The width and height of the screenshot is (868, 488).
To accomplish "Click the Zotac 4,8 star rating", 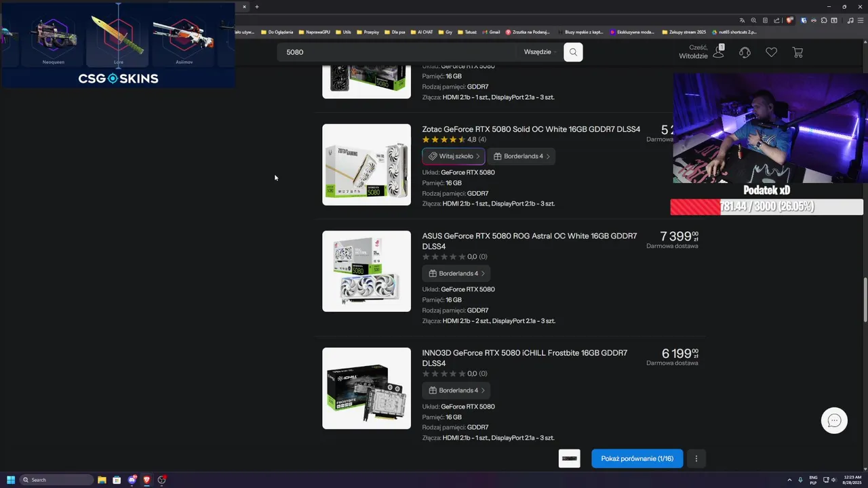I will click(x=454, y=140).
